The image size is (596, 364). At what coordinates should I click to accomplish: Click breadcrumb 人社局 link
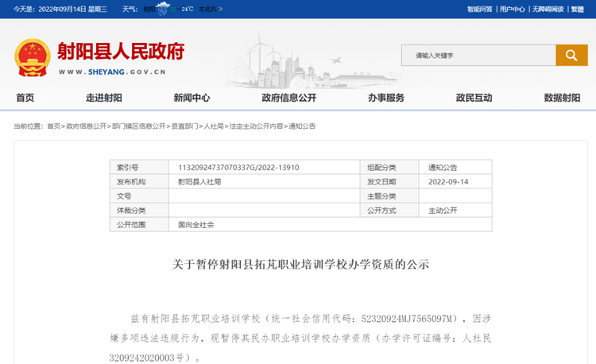tap(214, 126)
